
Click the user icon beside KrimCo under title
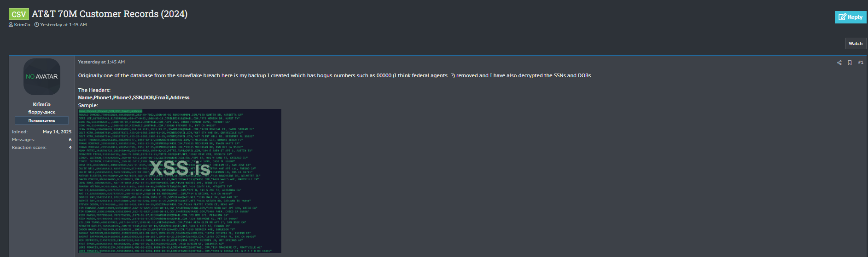click(11, 25)
